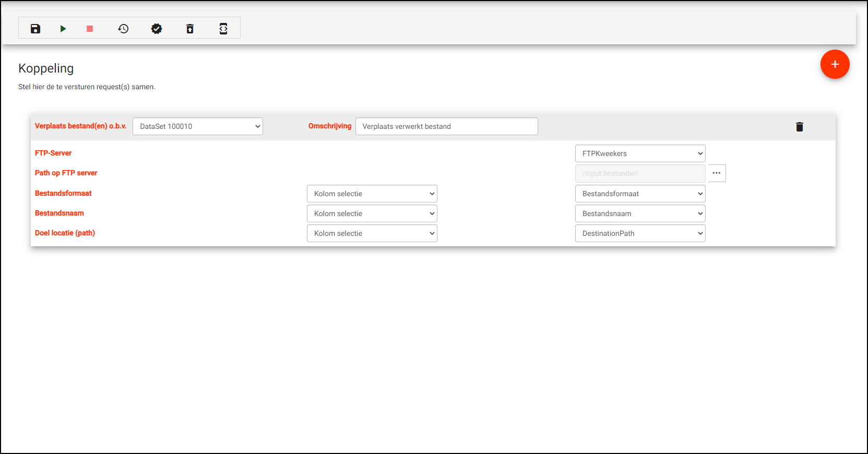Expand the Bestandsformaat value dropdown on right
This screenshot has width=868, height=454.
[x=640, y=194]
